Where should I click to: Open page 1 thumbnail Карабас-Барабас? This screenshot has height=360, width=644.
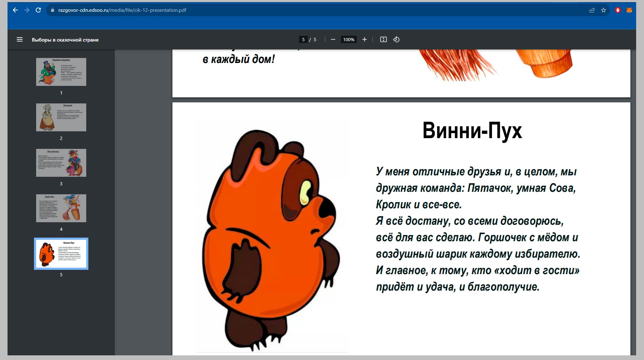pos(61,72)
